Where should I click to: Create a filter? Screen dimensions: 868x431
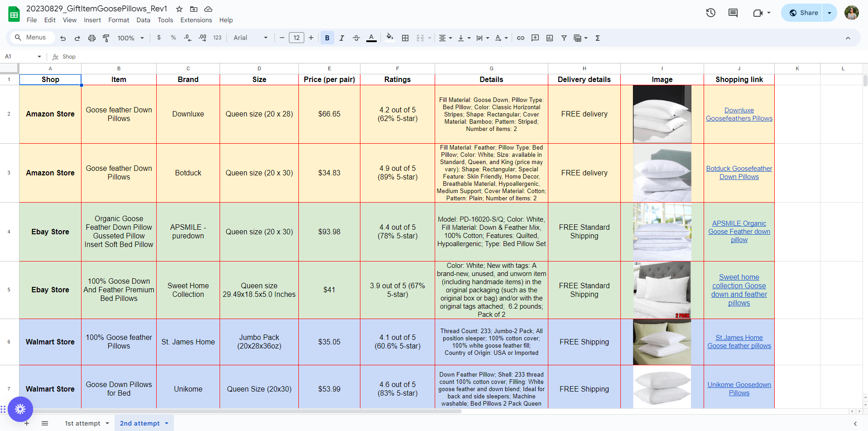[564, 38]
